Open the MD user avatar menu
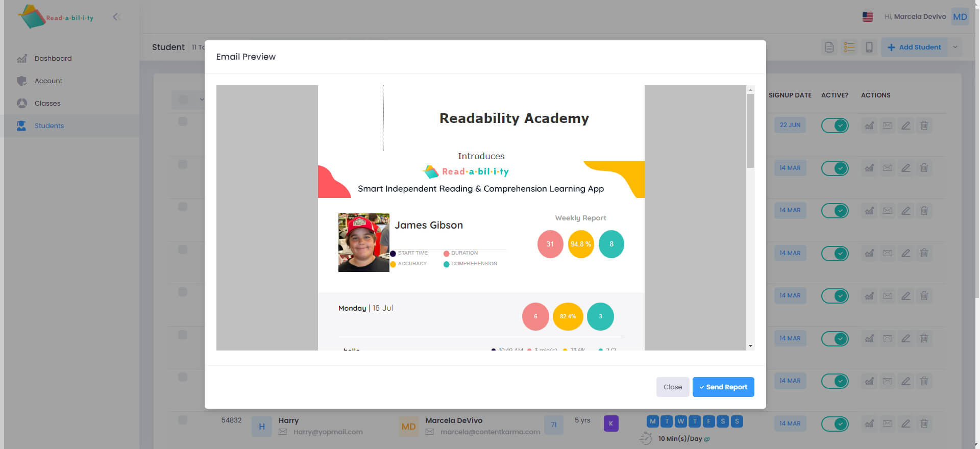 point(960,17)
